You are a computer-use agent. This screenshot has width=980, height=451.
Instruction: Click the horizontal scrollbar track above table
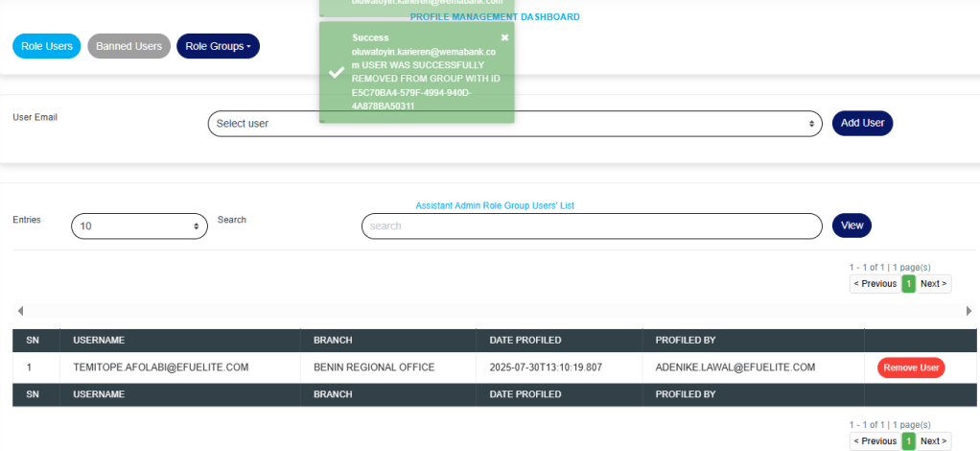coord(494,311)
